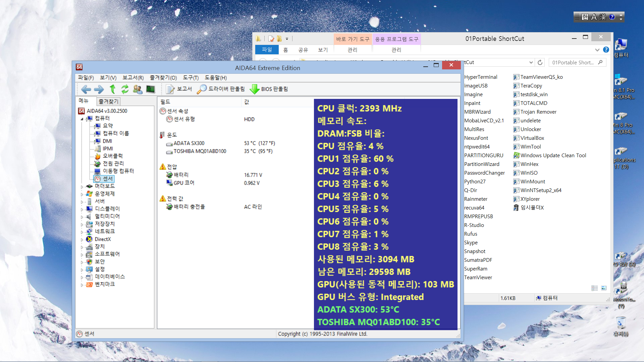Screen dimensions: 644x362
Task: Open the 파일(F) menu
Action: 86,78
